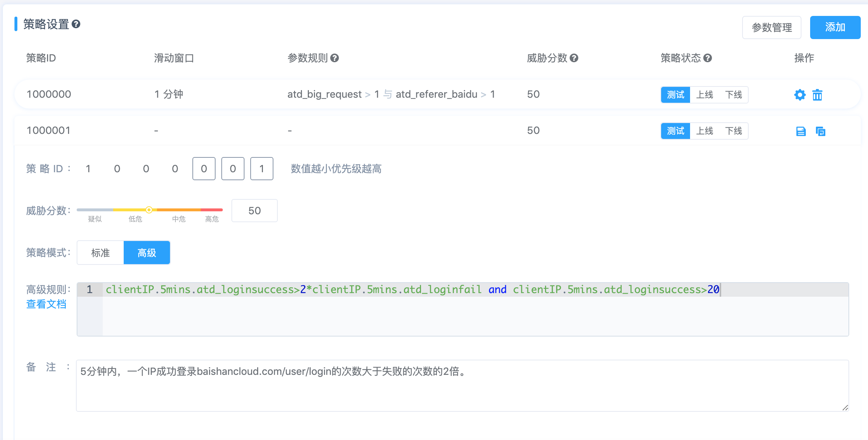Click the first editable policy ID digit box

204,169
